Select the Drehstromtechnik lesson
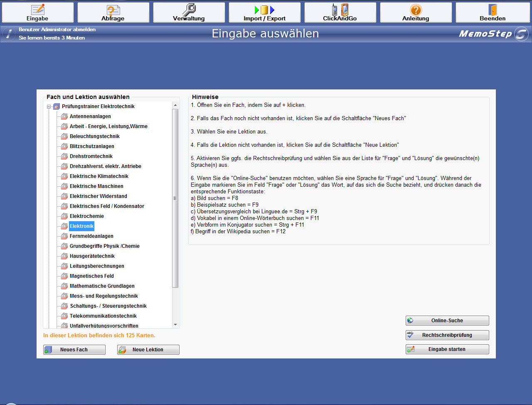Screen dimensions: 532x405 point(91,156)
